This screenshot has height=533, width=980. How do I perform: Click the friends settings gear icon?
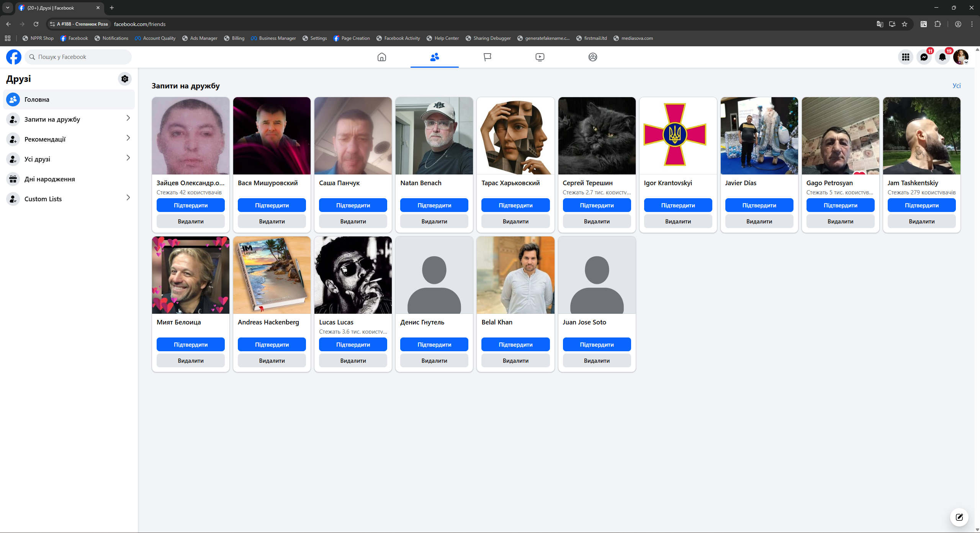(x=124, y=79)
